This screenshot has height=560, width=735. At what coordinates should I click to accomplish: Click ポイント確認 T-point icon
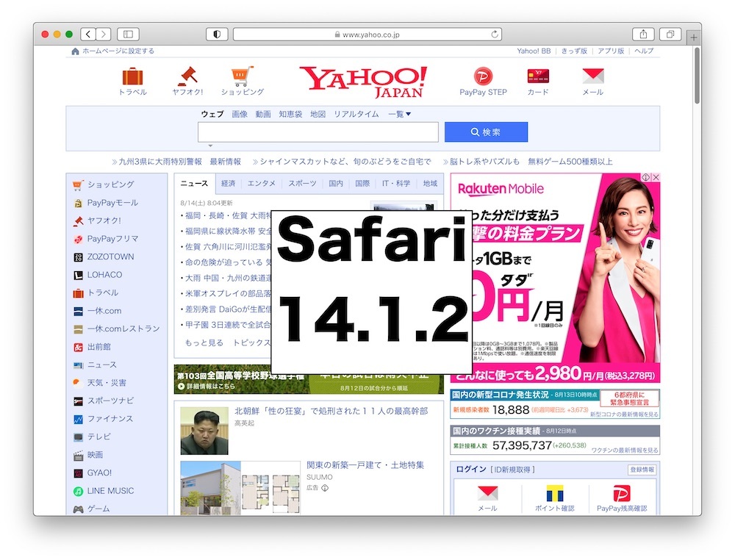coord(554,493)
